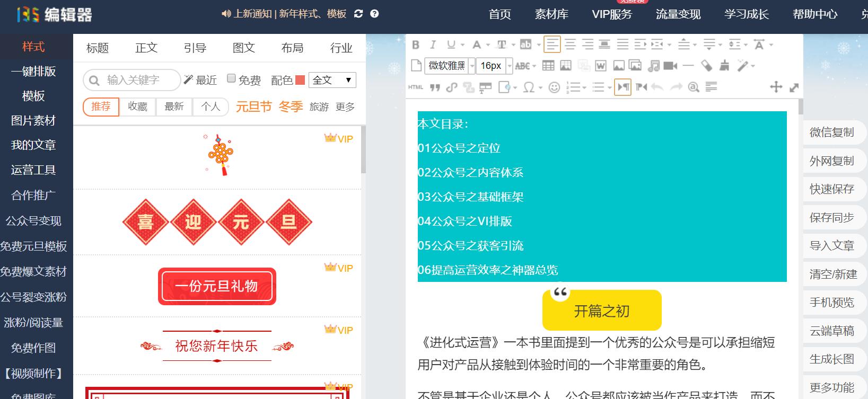The height and width of the screenshot is (399, 868).
Task: Open 我的文章 in the left sidebar
Action: [33, 145]
